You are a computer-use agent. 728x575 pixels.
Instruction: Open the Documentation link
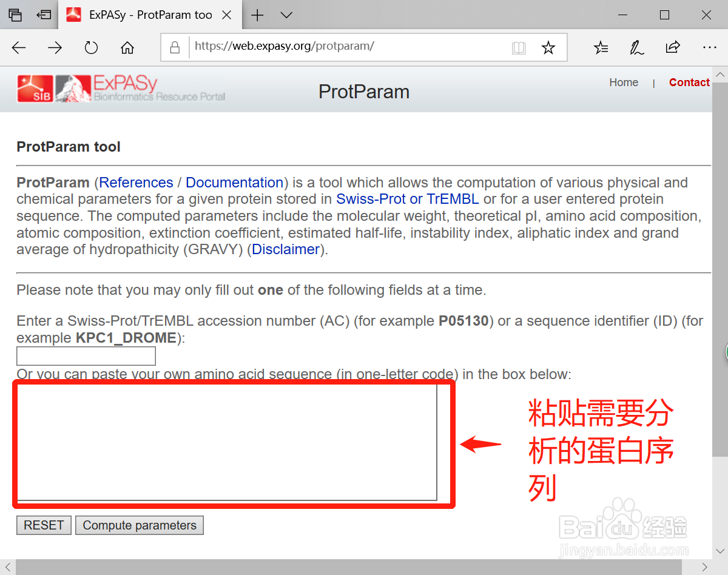point(234,183)
